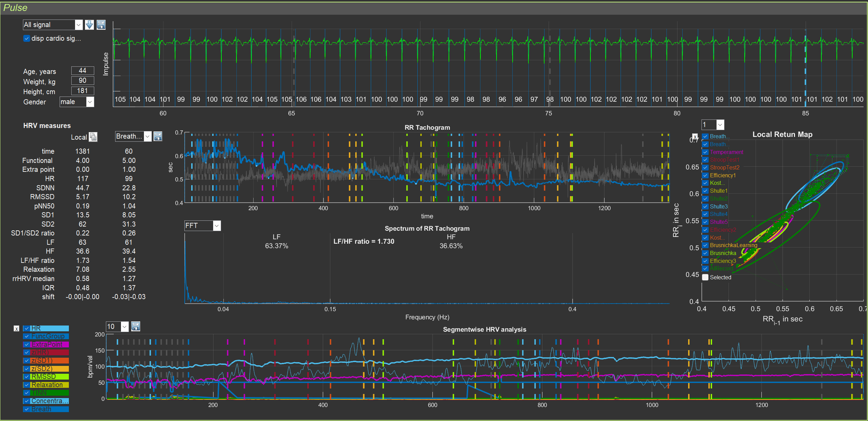Viewport: 868px width, 421px height.
Task: Open the Breath segment selection dropdown
Action: [133, 136]
